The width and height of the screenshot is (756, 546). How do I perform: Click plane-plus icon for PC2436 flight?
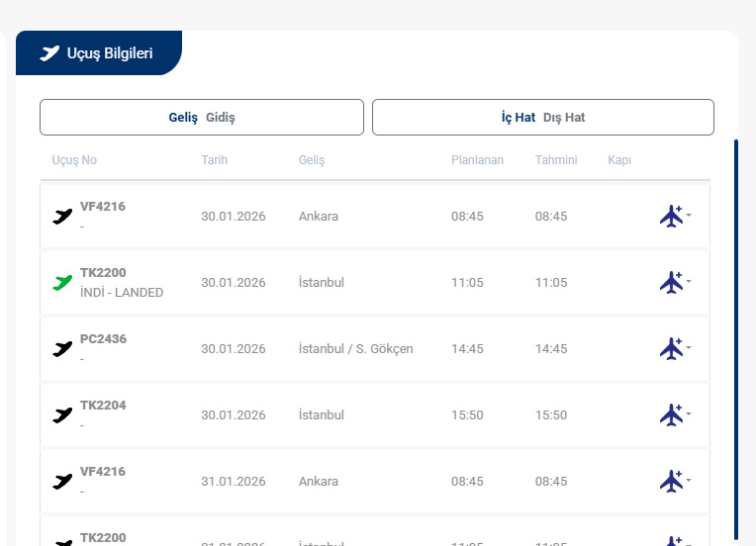point(671,348)
